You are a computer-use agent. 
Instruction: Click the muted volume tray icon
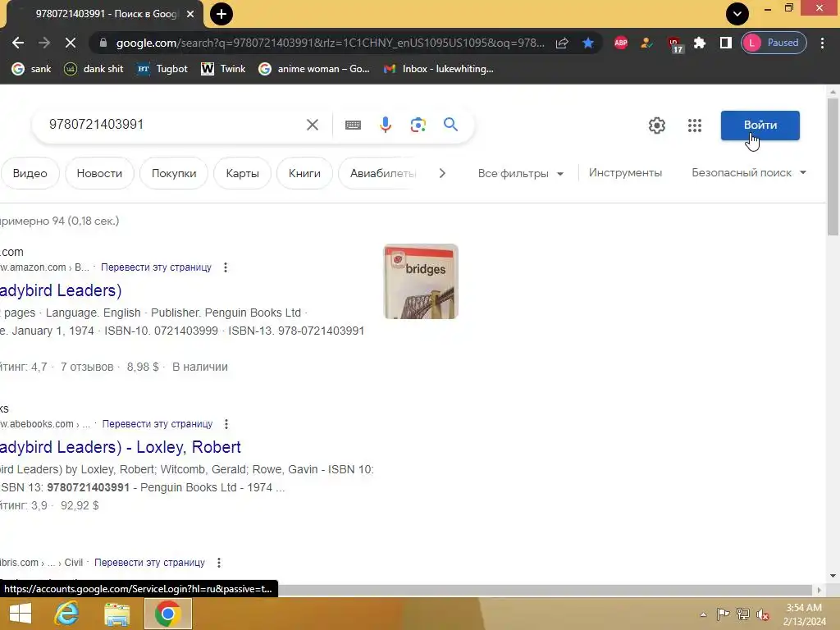(763, 614)
